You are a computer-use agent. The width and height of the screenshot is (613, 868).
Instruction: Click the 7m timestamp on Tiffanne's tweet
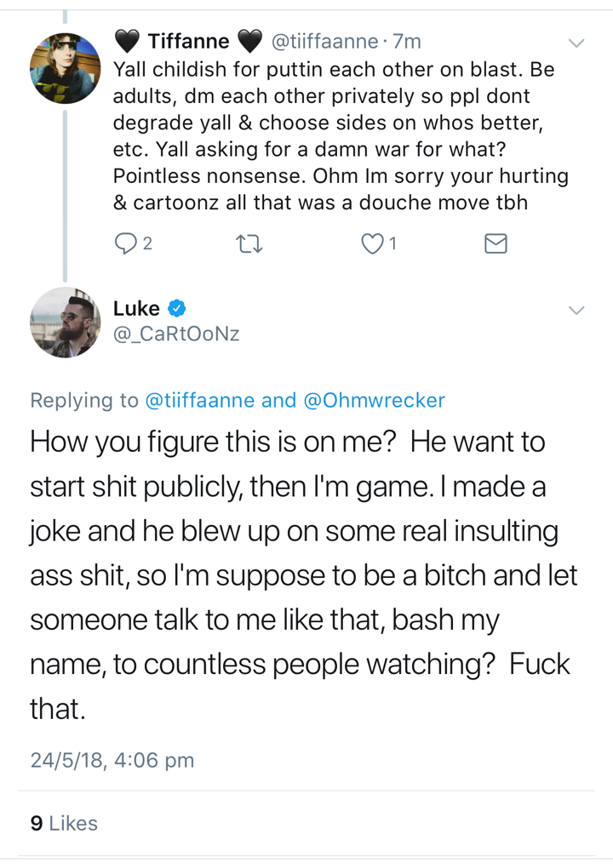[x=407, y=42]
